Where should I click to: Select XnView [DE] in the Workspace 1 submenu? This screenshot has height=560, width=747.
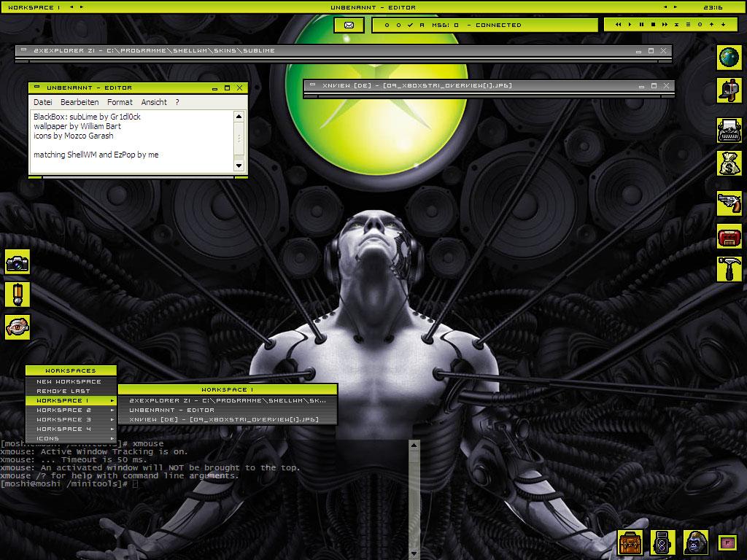228,419
